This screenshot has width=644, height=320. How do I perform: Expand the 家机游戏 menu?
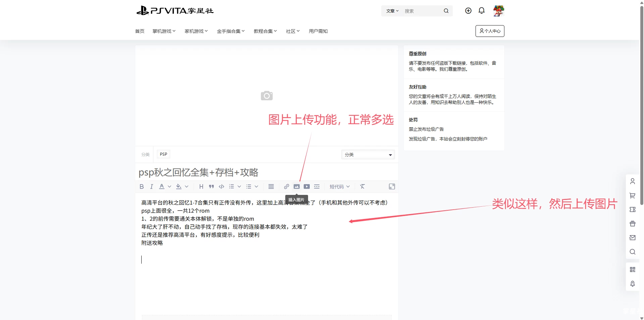click(x=196, y=31)
